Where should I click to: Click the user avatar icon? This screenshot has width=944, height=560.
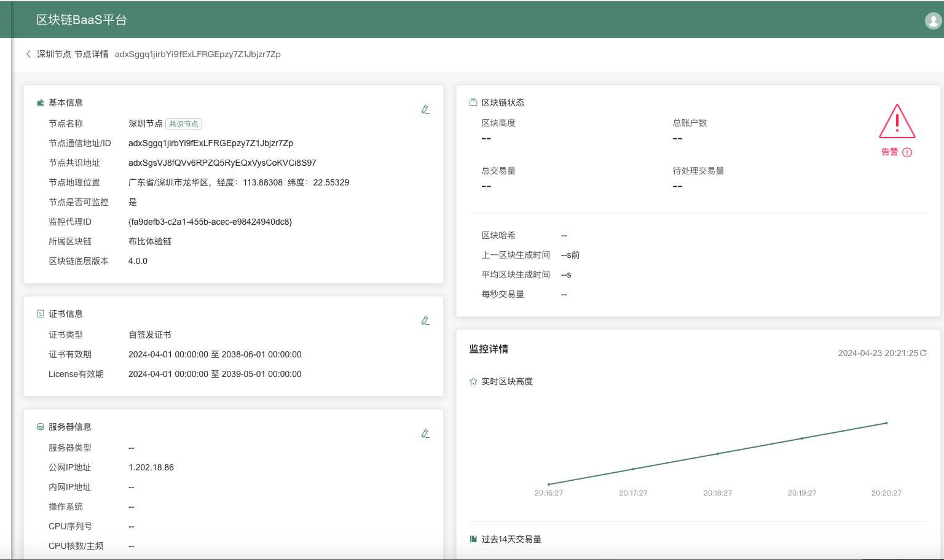(933, 20)
